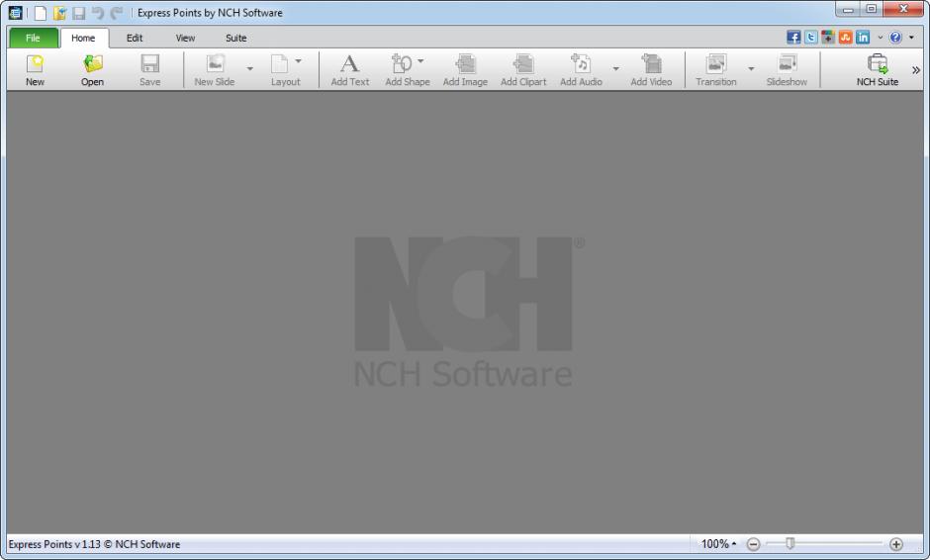Click the quick access save disk icon
Viewport: 930px width, 560px height.
click(x=79, y=13)
